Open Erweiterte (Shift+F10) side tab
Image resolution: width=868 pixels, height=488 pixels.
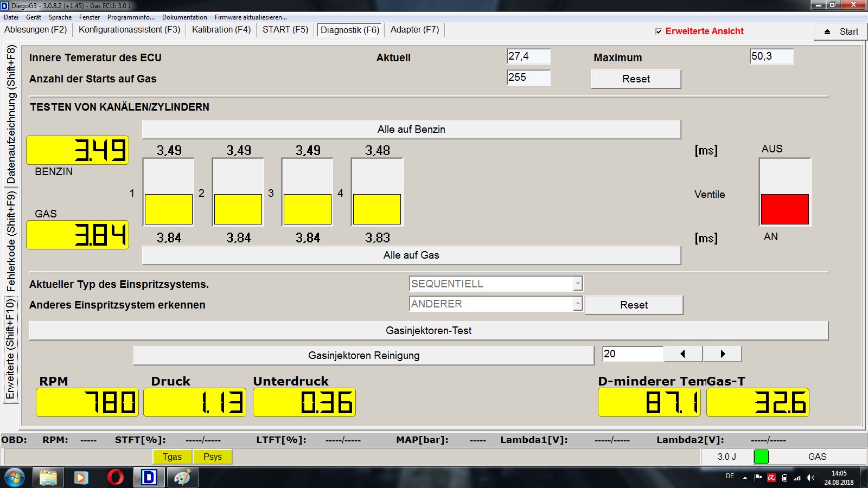pos(11,350)
